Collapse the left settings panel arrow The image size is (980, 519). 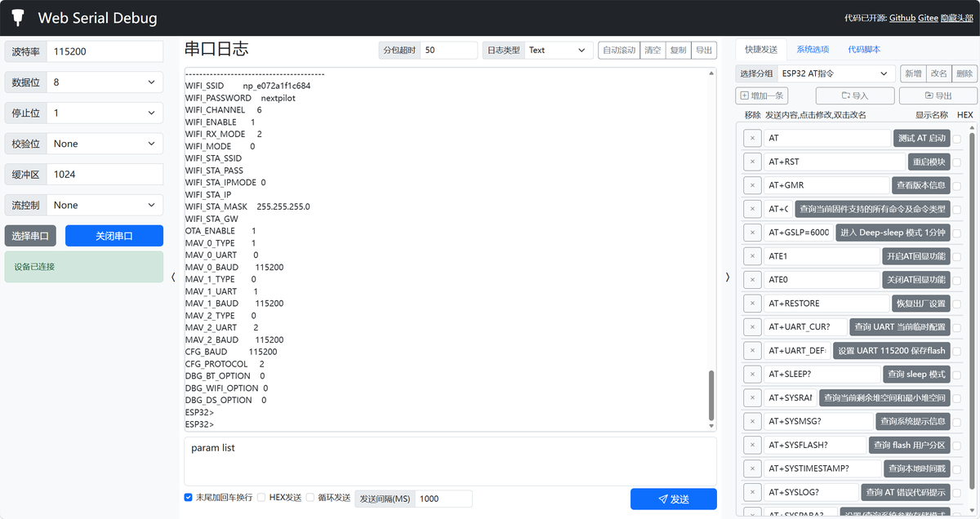173,277
